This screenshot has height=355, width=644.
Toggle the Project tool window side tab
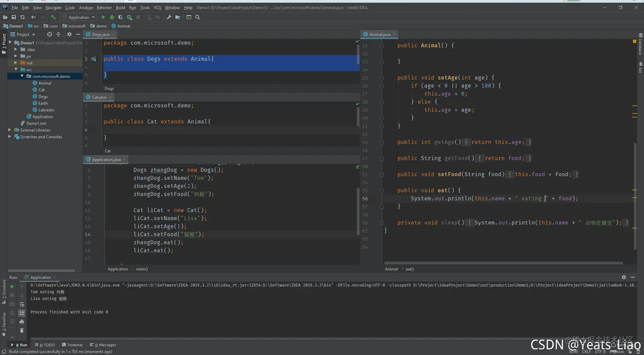[x=4, y=44]
